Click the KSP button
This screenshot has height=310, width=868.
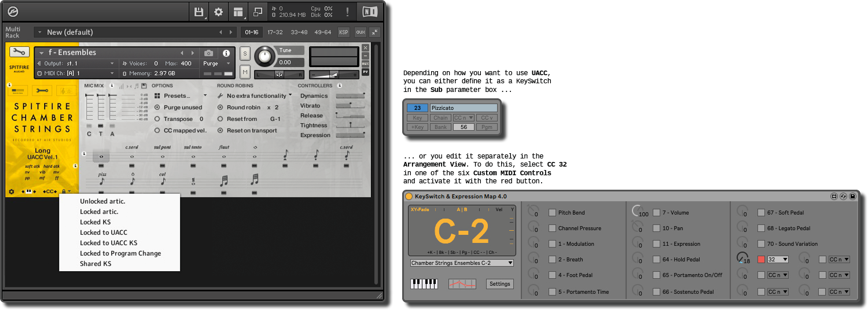coord(344,32)
